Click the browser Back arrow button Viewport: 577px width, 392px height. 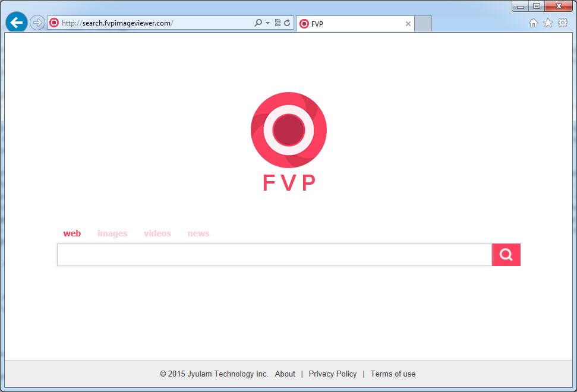coord(17,23)
